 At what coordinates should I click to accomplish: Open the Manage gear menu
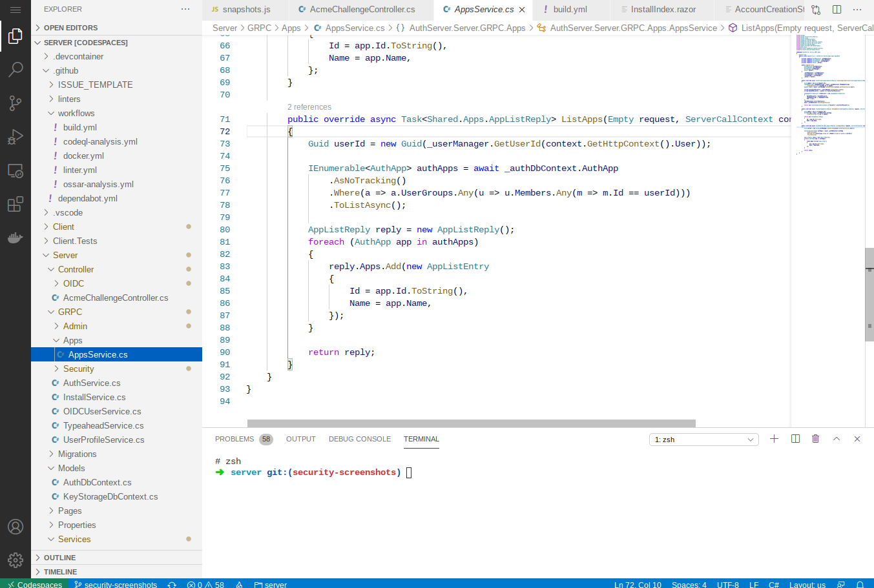click(16, 560)
